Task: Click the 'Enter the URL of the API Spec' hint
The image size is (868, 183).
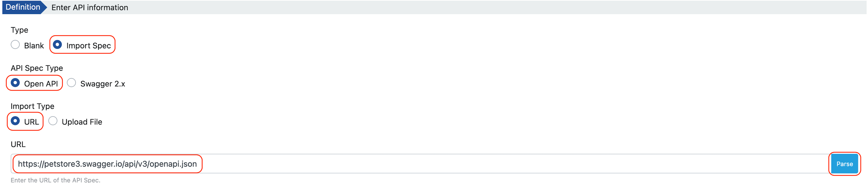Action: (56, 180)
